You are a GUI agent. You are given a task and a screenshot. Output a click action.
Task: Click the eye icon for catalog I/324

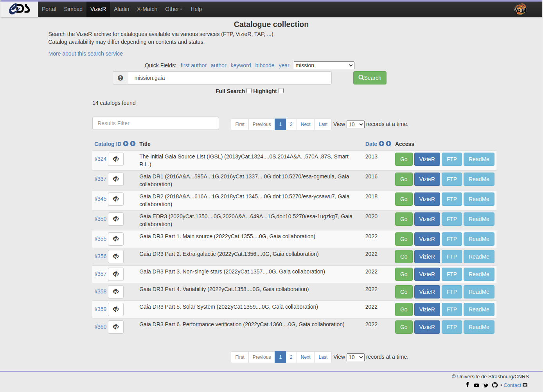click(x=116, y=159)
